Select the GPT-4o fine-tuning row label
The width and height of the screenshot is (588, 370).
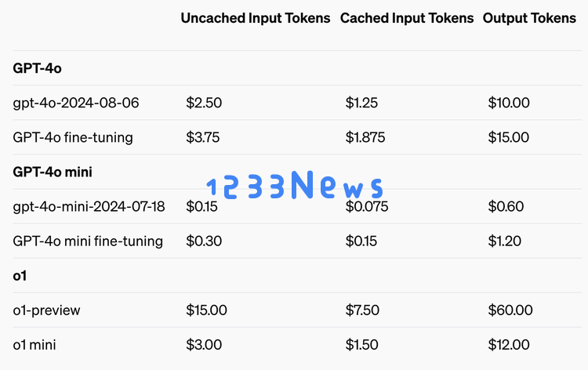point(73,137)
